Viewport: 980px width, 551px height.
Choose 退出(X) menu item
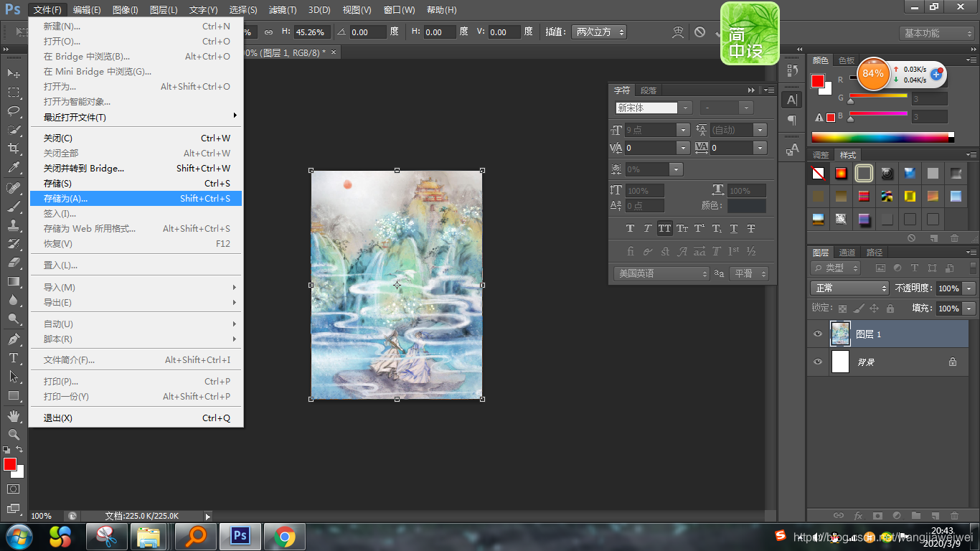136,418
